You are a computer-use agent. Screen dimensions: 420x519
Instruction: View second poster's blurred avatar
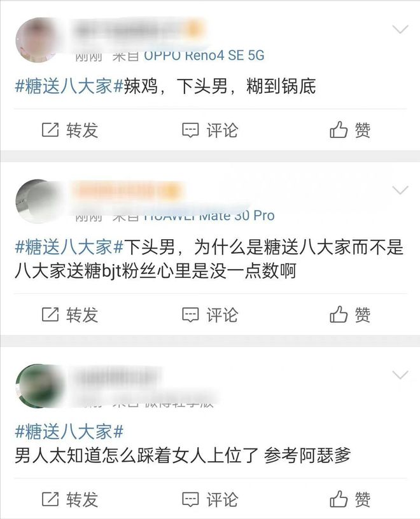(x=37, y=201)
